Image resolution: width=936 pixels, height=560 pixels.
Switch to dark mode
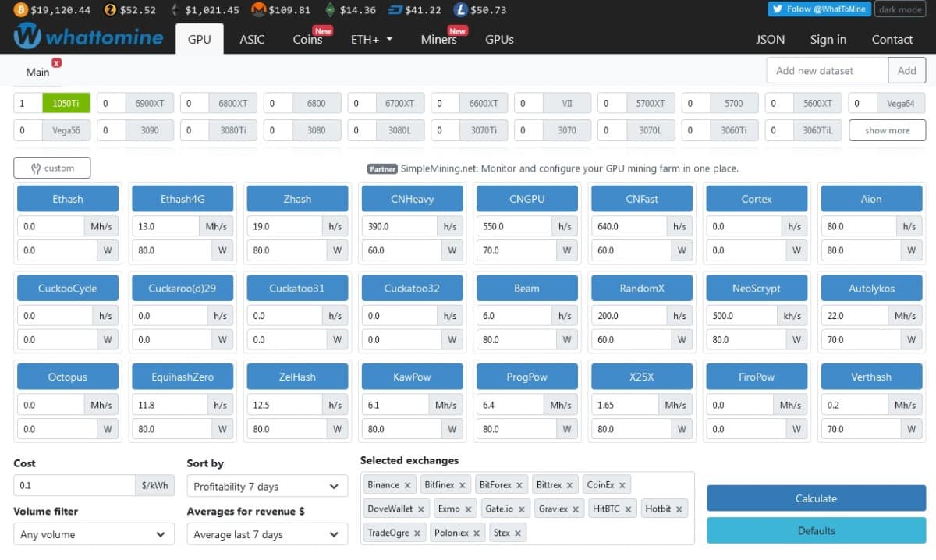[899, 9]
